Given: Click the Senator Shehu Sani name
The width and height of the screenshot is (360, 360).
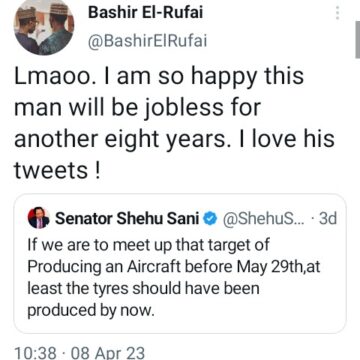Looking at the screenshot, I should [x=127, y=219].
